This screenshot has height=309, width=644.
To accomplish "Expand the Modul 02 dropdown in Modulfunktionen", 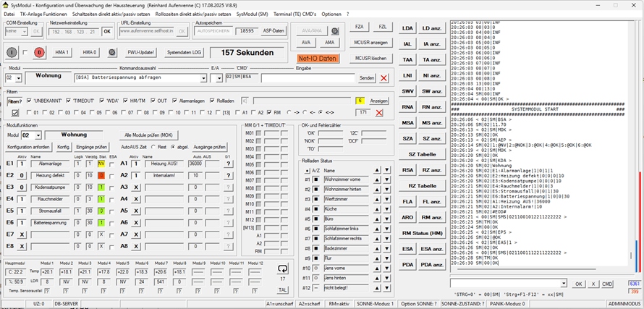I will point(38,135).
